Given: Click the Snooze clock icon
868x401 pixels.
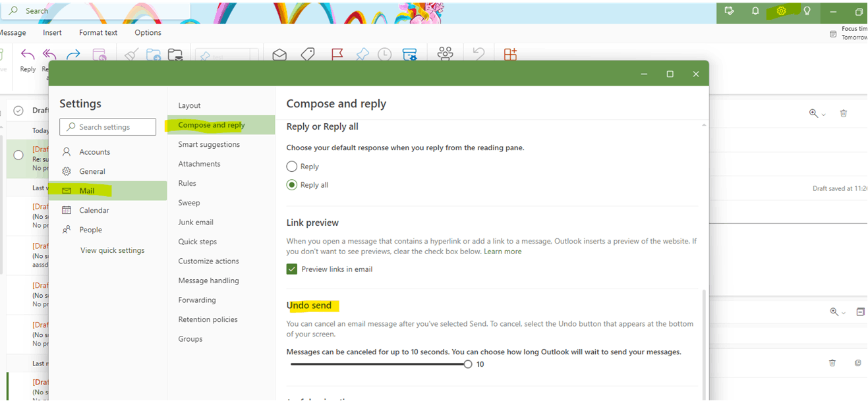Looking at the screenshot, I should point(384,55).
